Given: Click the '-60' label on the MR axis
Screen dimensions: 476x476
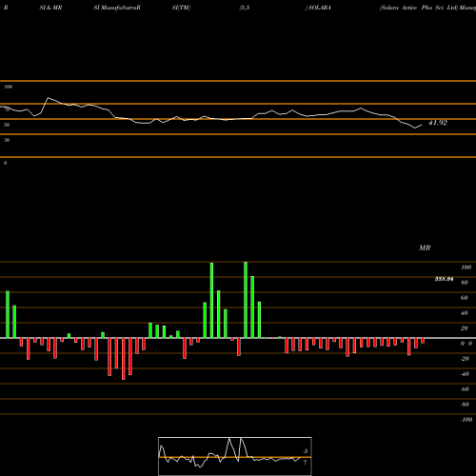Looking at the screenshot, I should click(x=465, y=389).
